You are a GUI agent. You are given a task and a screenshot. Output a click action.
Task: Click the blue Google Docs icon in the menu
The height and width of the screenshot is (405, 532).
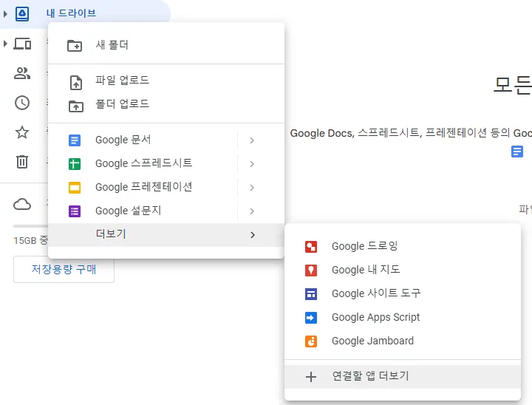(75, 140)
